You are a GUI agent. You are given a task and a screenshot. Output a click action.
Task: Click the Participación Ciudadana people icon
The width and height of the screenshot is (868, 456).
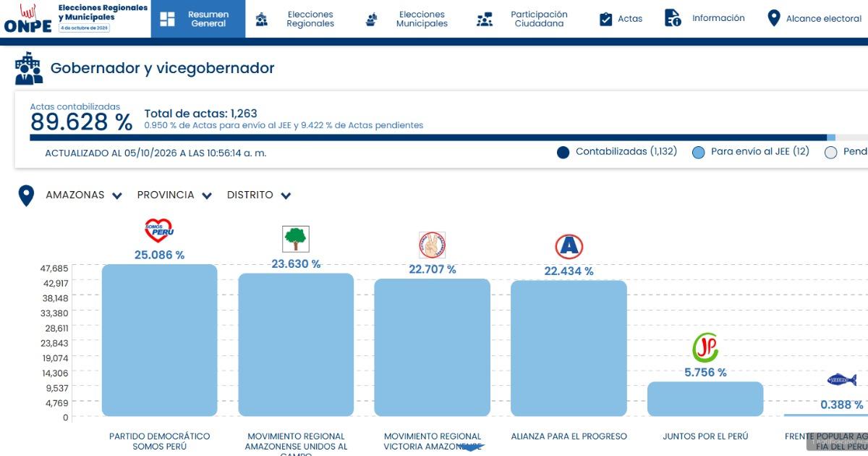pyautogui.click(x=485, y=20)
